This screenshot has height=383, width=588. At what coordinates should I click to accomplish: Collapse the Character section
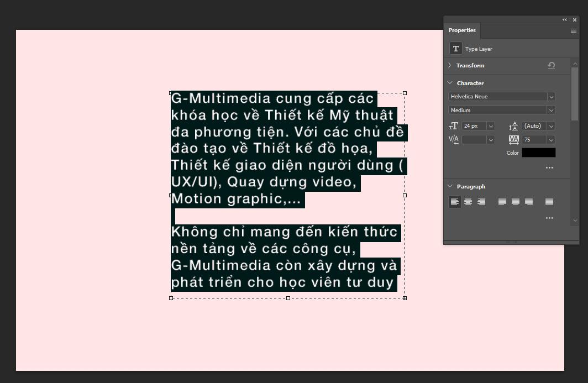(x=449, y=82)
